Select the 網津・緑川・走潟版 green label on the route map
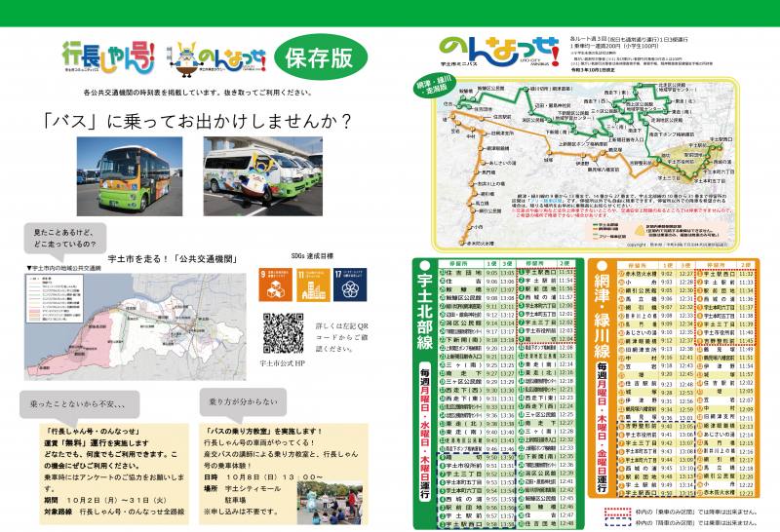The image size is (780, 532). [434, 86]
